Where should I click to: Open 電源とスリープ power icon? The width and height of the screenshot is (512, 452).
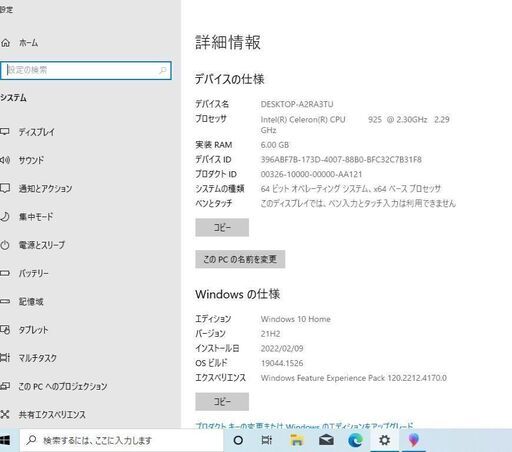5,245
